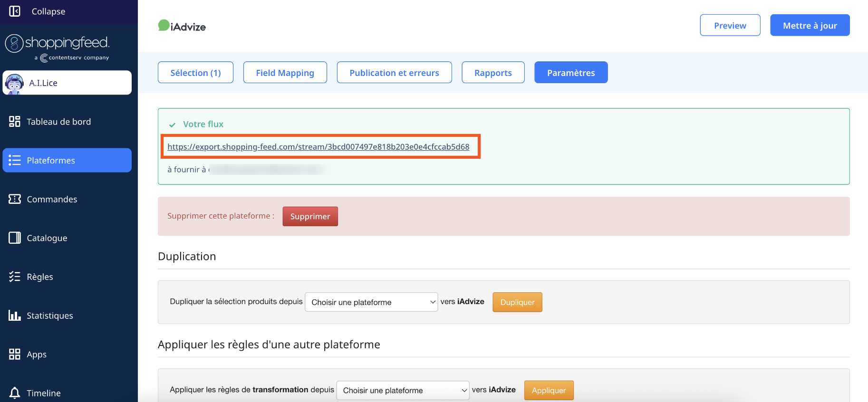Open Statistiques in the sidebar
868x402 pixels.
pyautogui.click(x=67, y=316)
